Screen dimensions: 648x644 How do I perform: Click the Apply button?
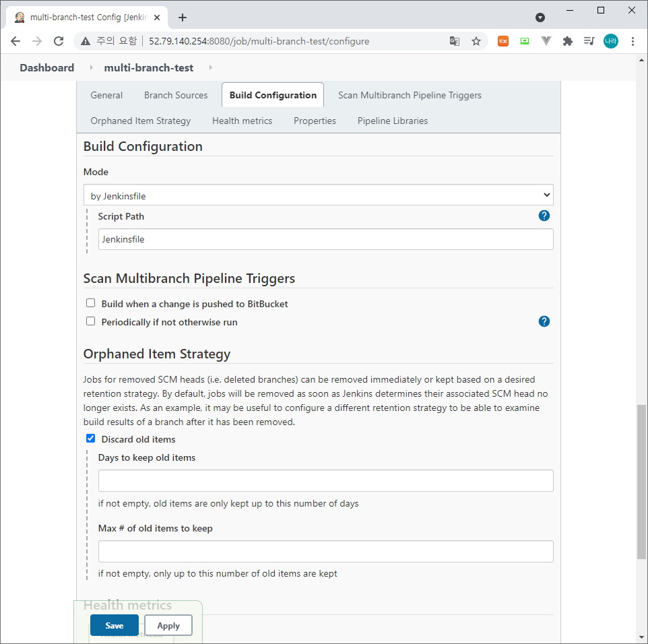tap(168, 625)
